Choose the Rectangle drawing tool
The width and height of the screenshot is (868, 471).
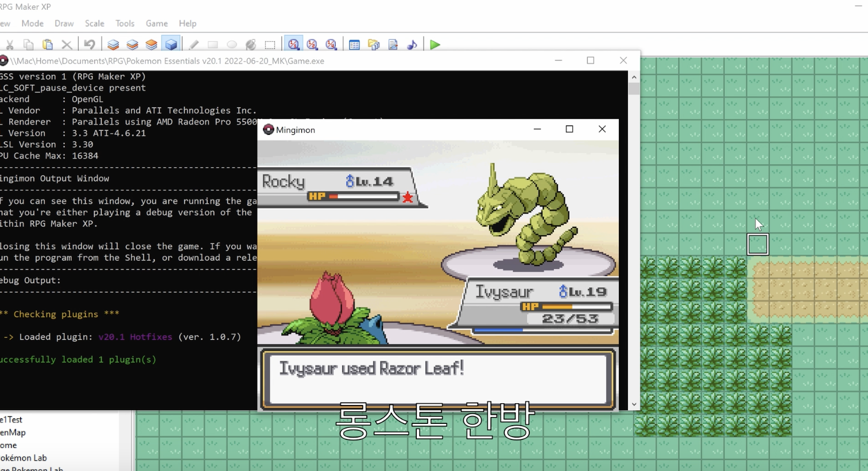(213, 45)
